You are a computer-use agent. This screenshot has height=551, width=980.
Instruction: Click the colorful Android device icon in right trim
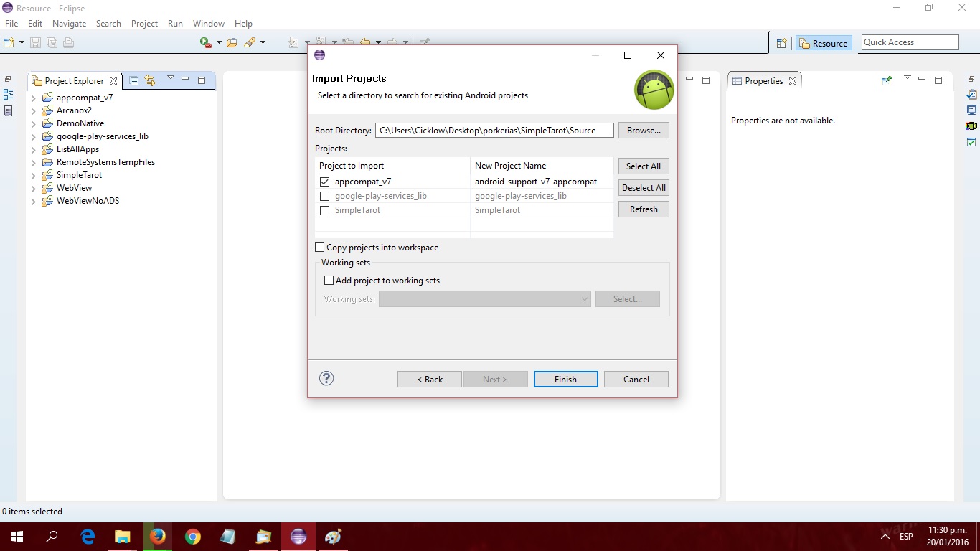pos(971,126)
